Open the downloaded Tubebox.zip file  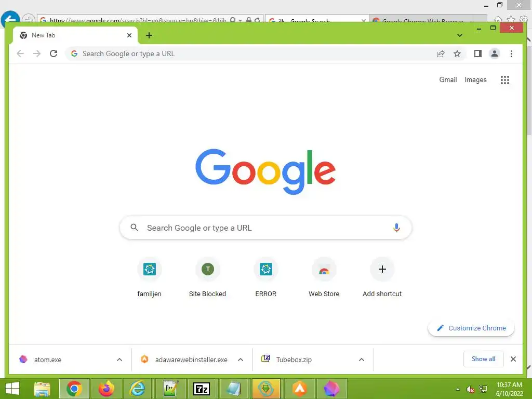tap(294, 360)
